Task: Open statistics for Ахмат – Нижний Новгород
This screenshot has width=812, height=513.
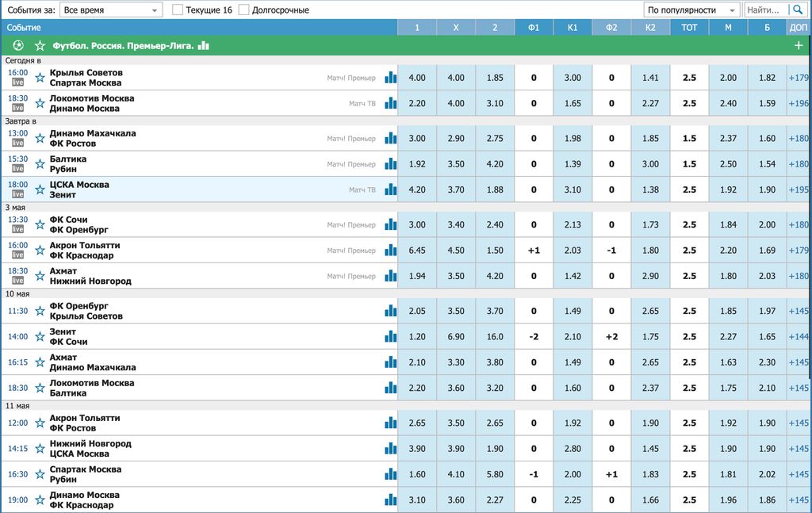Action: [390, 276]
